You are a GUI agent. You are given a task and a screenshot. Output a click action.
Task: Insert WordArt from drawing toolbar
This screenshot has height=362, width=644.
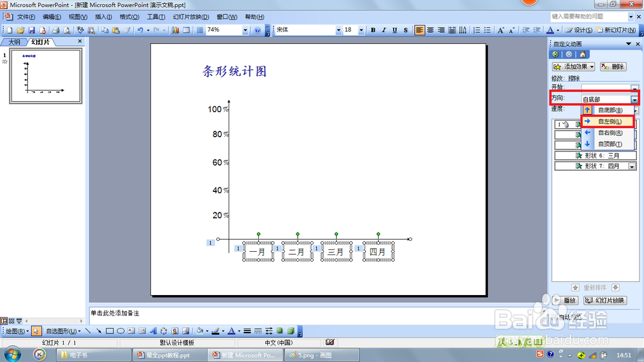click(x=153, y=331)
